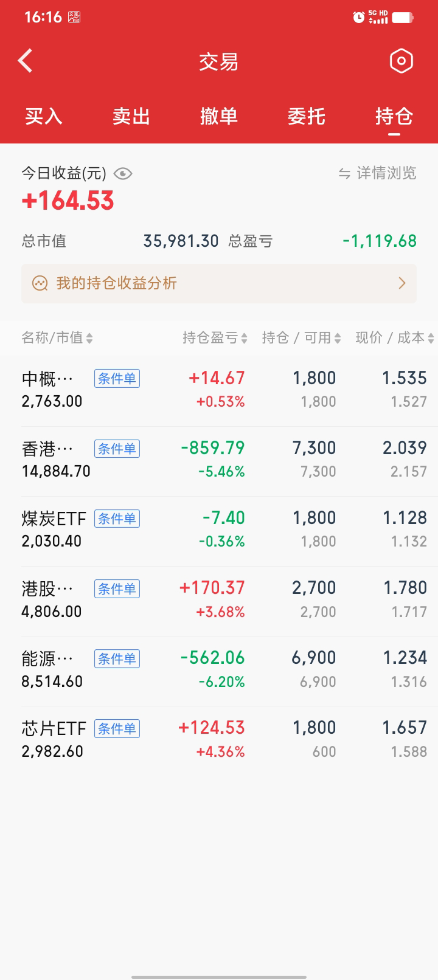Switch to the 撤单 tab
The height and width of the screenshot is (980, 438).
219,116
